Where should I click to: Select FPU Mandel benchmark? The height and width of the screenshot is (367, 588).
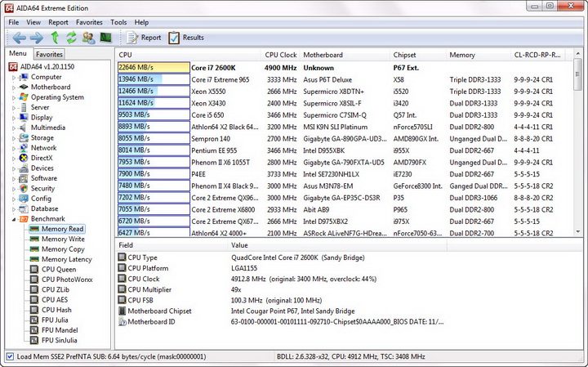coord(60,330)
